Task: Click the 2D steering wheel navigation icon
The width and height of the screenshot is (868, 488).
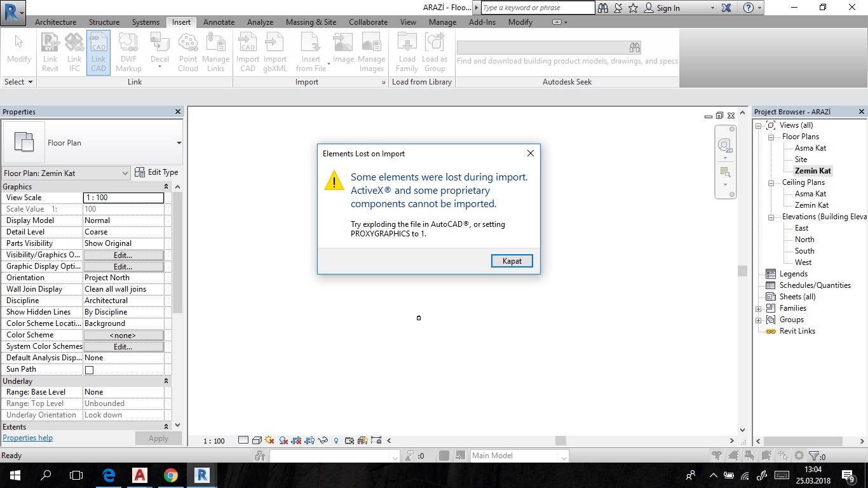Action: (725, 146)
